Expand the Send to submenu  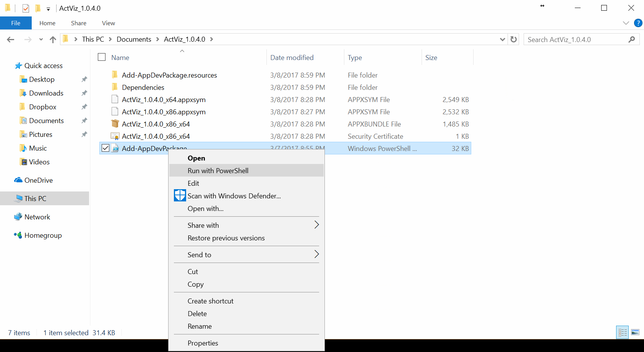(x=247, y=255)
